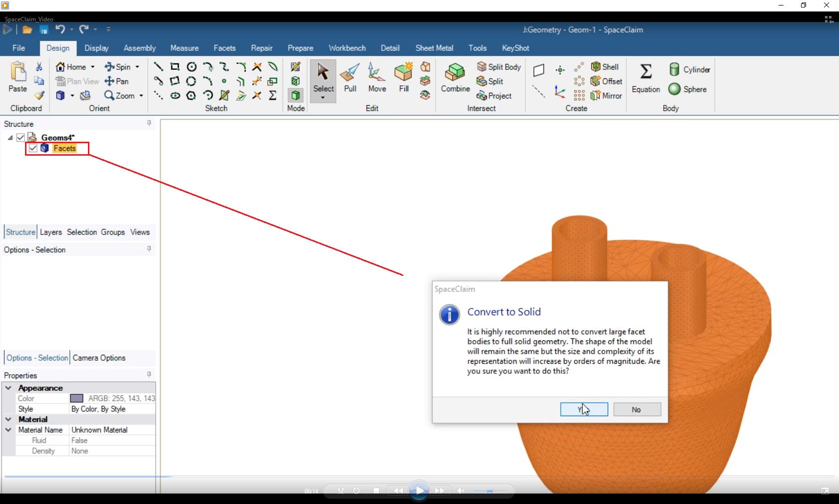
Task: Select the Pull tool
Action: 350,79
